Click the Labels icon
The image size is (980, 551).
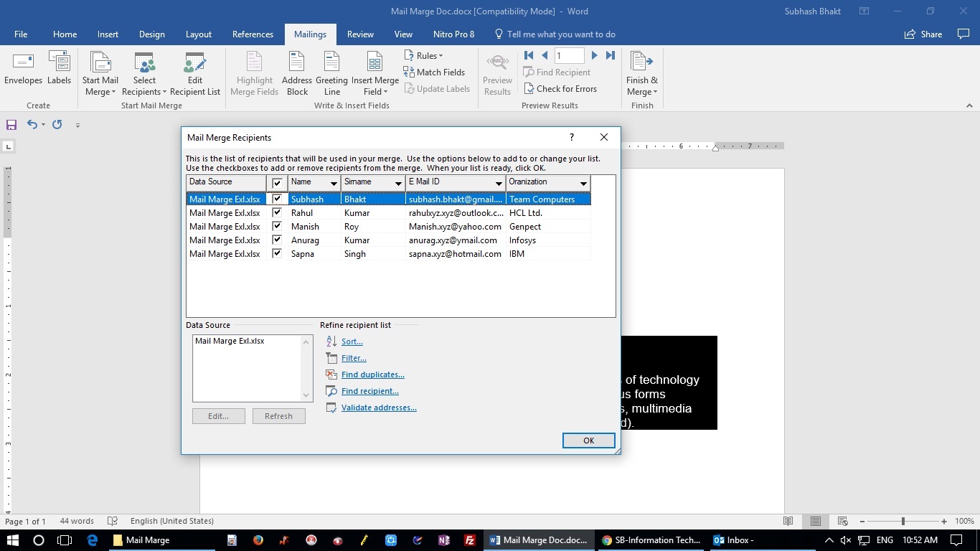[59, 70]
